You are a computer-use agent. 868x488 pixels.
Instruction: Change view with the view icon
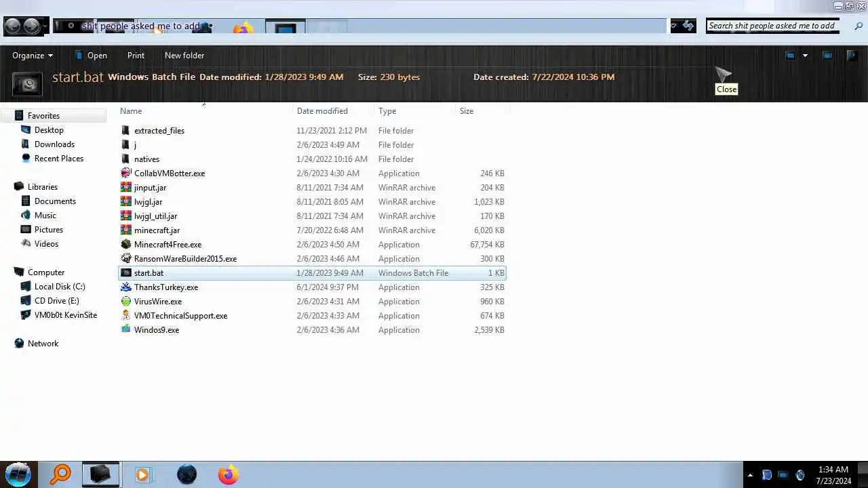[790, 56]
